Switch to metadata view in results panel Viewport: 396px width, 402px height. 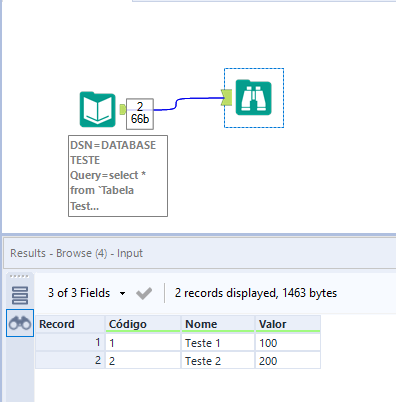(x=20, y=295)
